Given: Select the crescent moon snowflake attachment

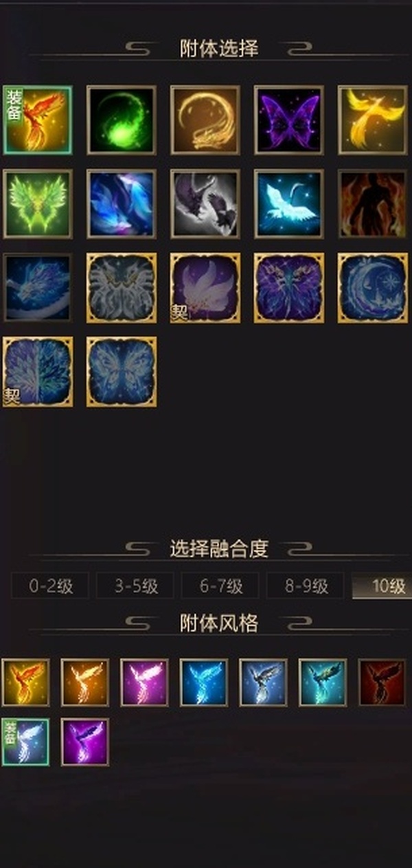Looking at the screenshot, I should coord(373,287).
